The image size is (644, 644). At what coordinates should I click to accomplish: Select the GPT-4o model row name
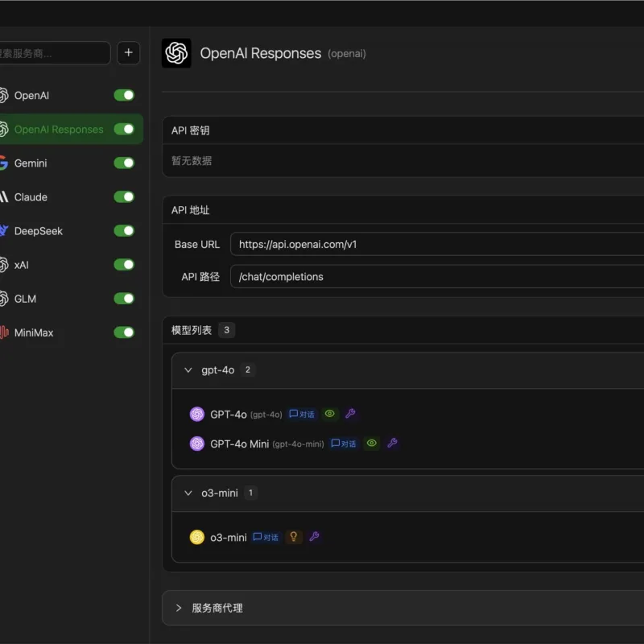[229, 415]
